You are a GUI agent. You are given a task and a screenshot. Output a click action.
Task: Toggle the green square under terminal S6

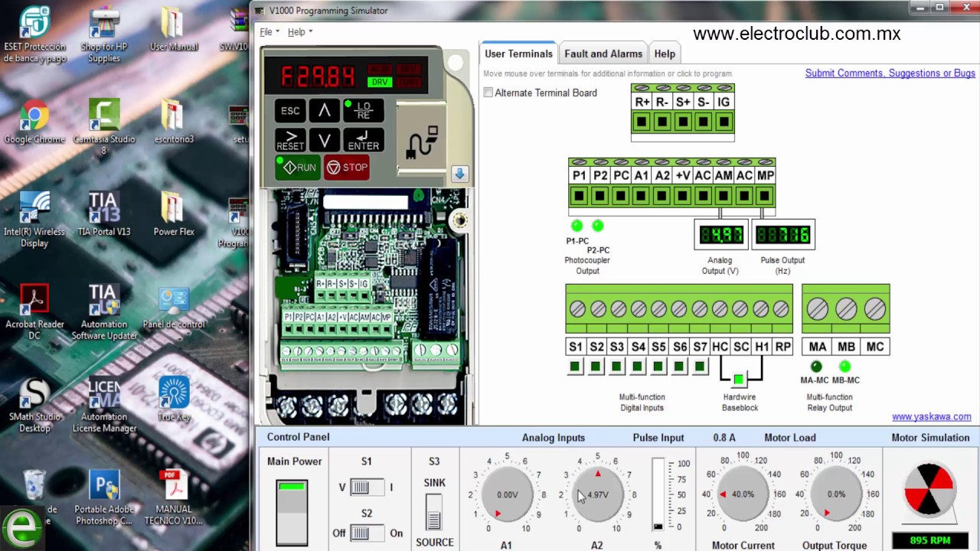(678, 367)
